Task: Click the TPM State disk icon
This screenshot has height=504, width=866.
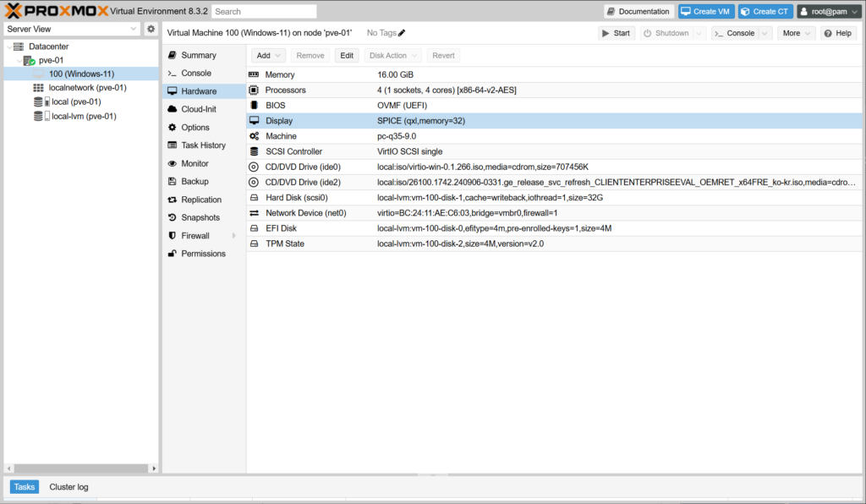Action: coord(254,244)
